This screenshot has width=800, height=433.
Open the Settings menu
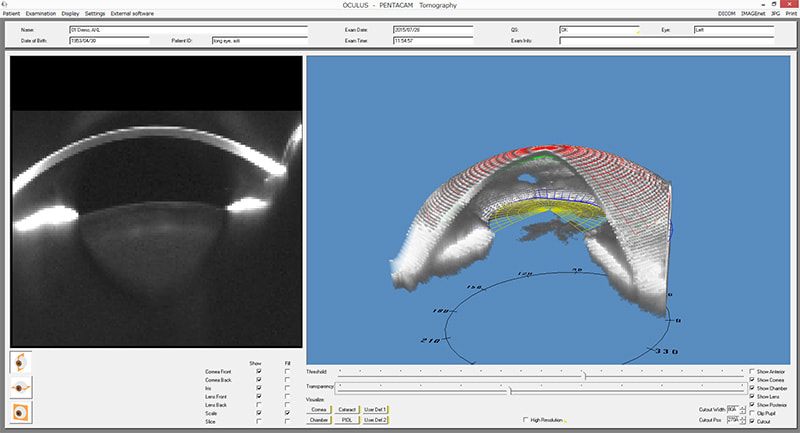(95, 14)
